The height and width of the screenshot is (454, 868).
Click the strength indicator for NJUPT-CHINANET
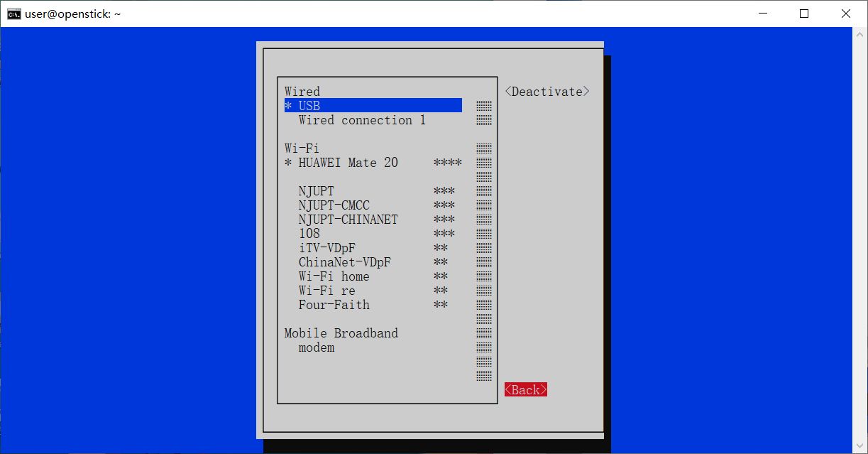(x=445, y=219)
